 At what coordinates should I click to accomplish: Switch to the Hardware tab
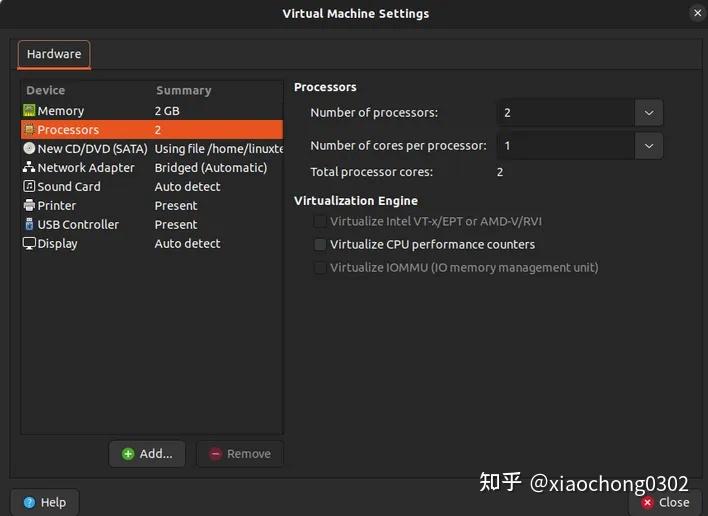pos(54,54)
